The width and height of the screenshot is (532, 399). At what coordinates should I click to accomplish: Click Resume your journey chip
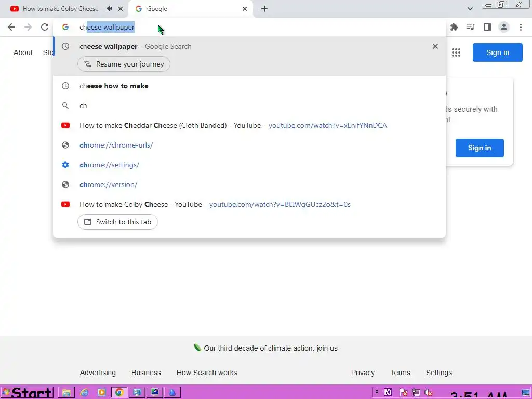coord(124,64)
